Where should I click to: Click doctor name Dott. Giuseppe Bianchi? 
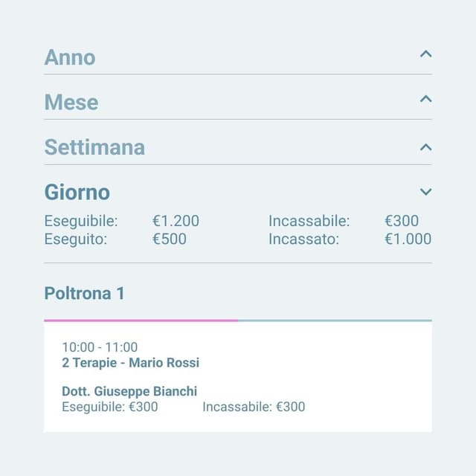[x=129, y=391]
